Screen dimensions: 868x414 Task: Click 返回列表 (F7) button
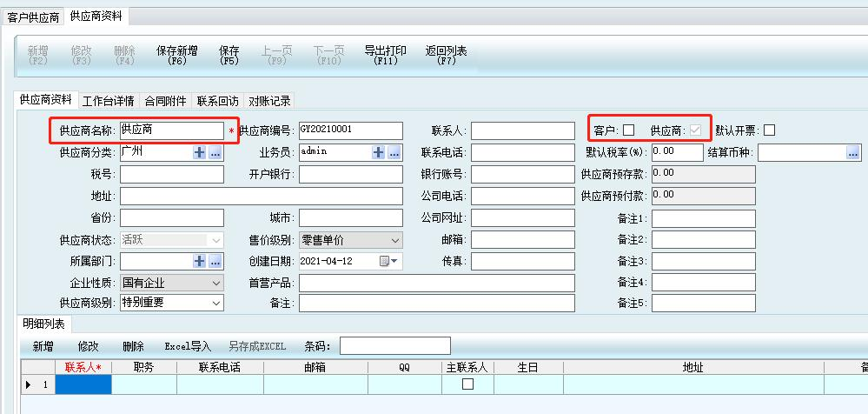pyautogui.click(x=447, y=56)
